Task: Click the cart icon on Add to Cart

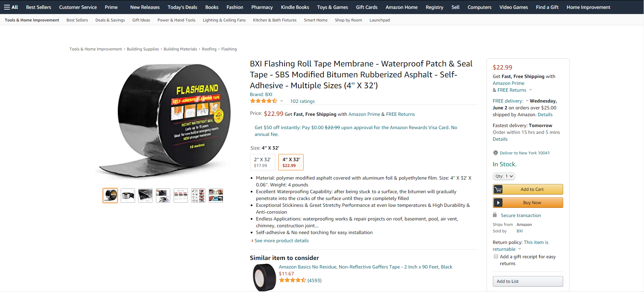Action: click(x=498, y=189)
